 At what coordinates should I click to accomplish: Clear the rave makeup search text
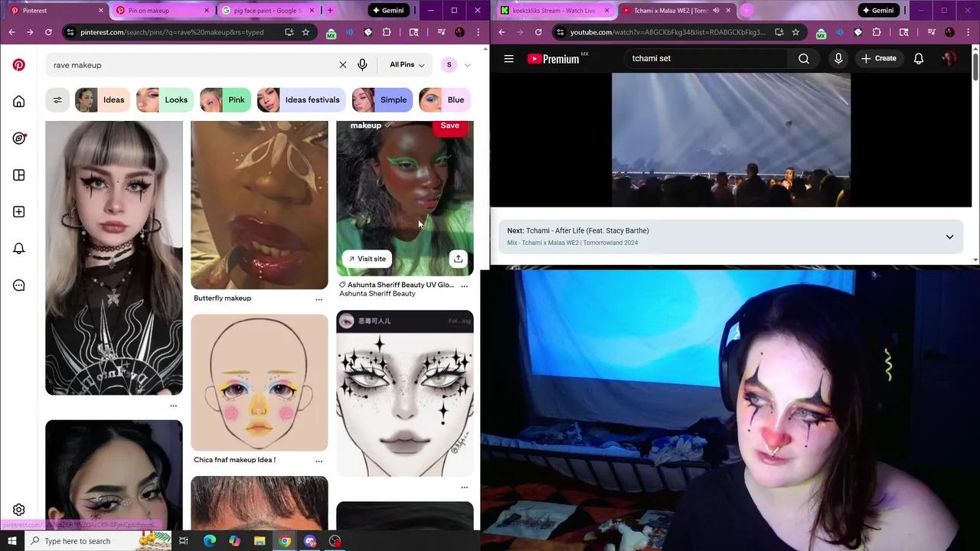343,65
